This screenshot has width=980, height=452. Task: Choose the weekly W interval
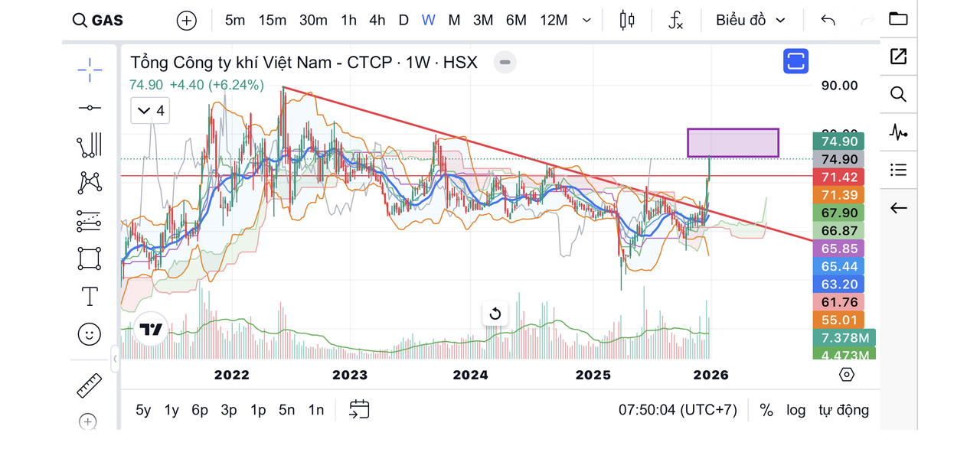428,21
